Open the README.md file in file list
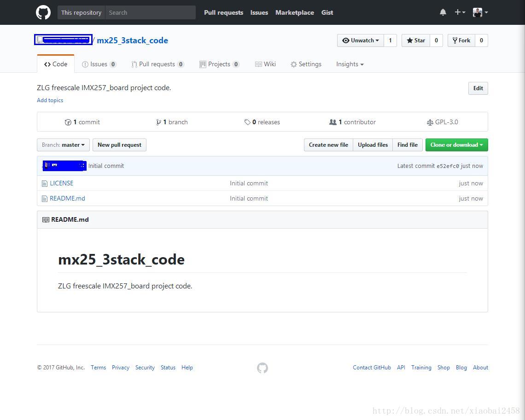The height and width of the screenshot is (420, 525). [67, 198]
